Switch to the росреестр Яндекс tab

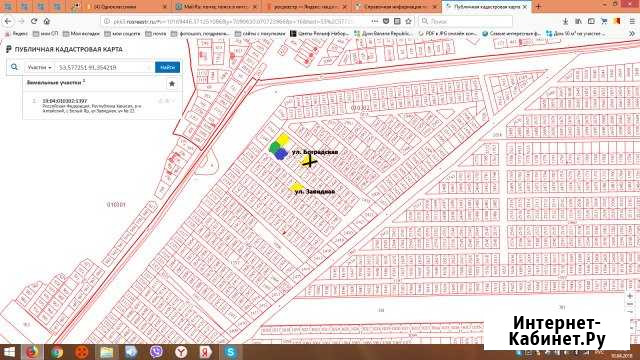[306, 7]
